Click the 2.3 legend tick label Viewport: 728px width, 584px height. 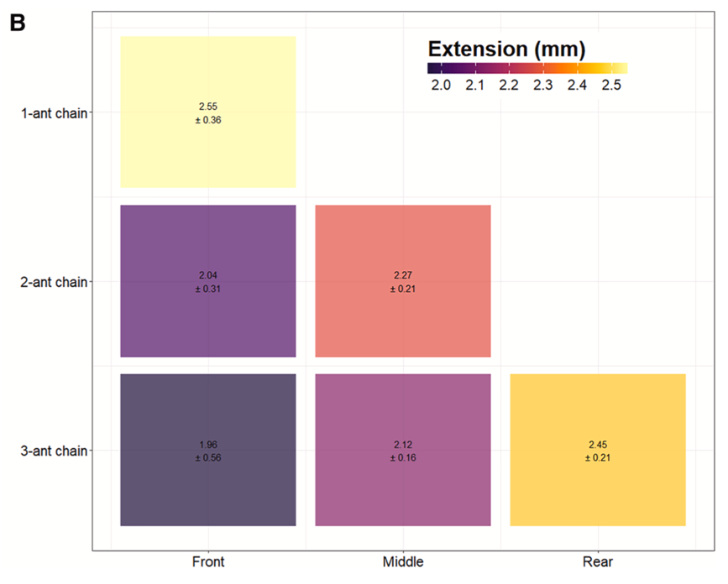pyautogui.click(x=542, y=86)
